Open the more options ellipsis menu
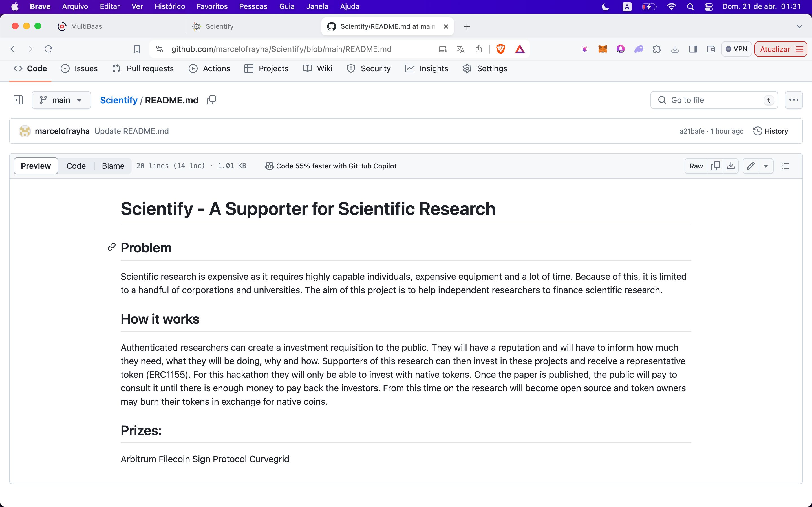Screen dimensions: 812x507 click(x=795, y=100)
